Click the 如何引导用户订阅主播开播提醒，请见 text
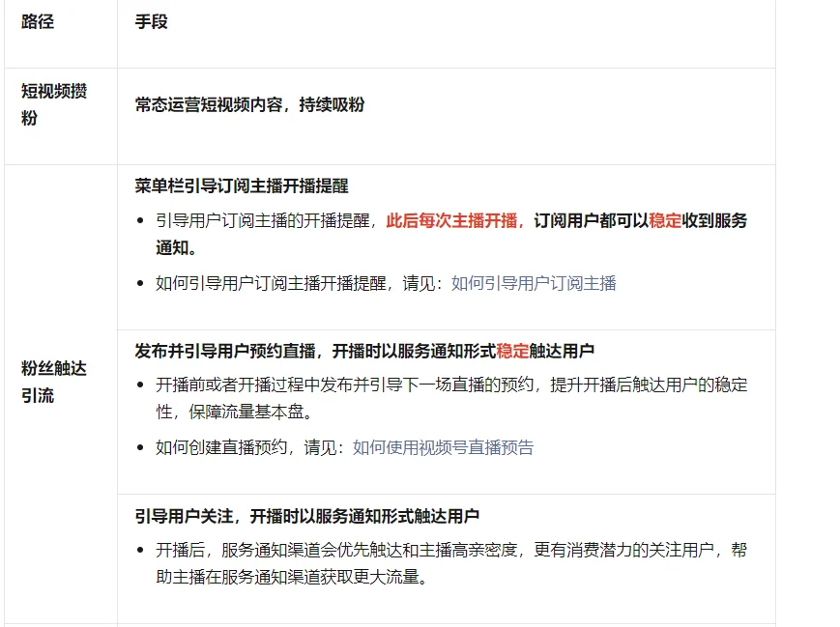The width and height of the screenshot is (840, 627). pyautogui.click(x=300, y=283)
